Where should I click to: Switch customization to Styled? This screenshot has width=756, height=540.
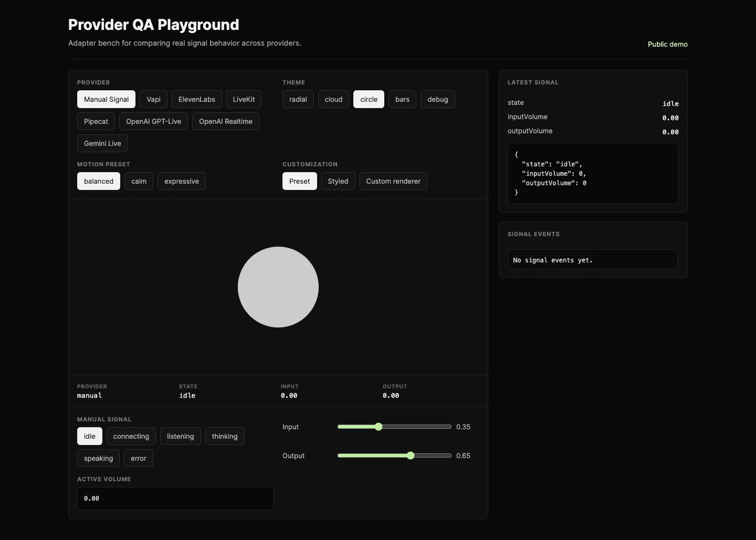(x=338, y=181)
